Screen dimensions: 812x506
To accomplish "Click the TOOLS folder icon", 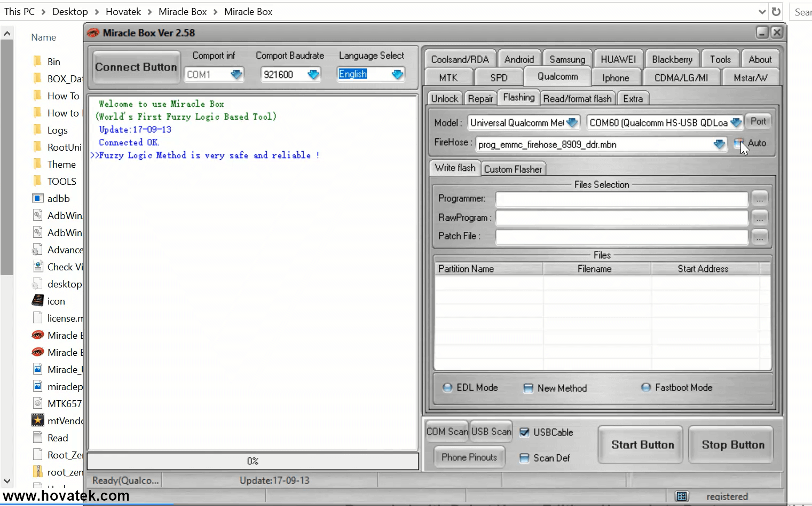I will (x=38, y=181).
